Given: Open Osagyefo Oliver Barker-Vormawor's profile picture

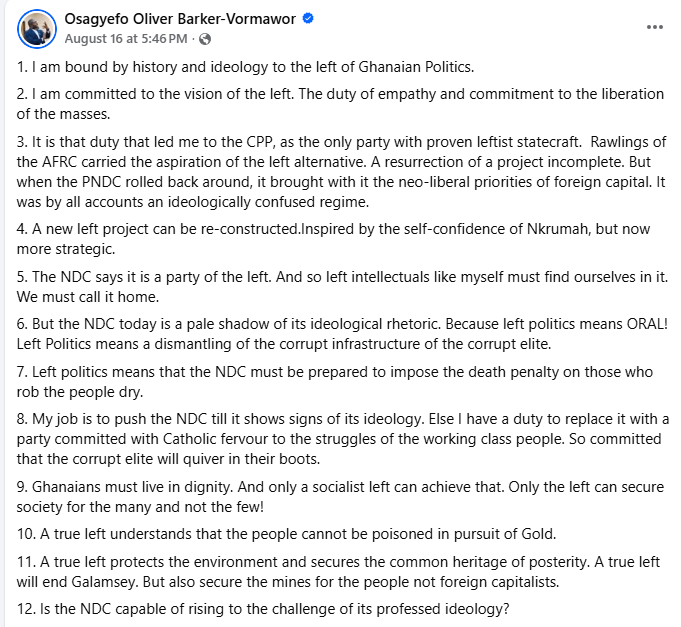Looking at the screenshot, I should point(37,29).
